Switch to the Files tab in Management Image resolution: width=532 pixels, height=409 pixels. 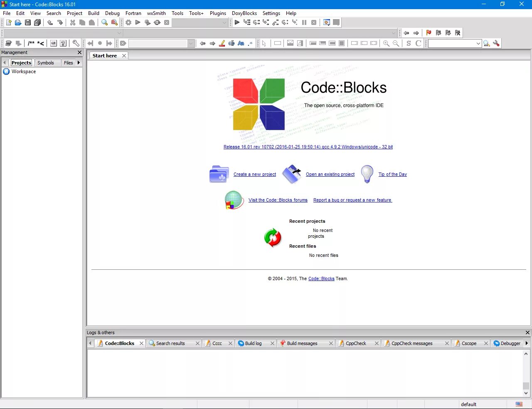(69, 63)
